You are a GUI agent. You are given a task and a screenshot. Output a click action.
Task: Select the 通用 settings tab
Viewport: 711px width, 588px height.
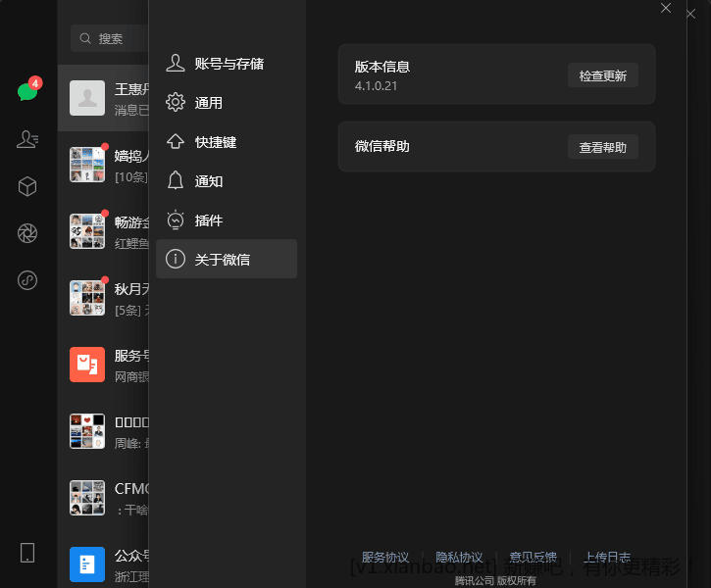coord(227,103)
